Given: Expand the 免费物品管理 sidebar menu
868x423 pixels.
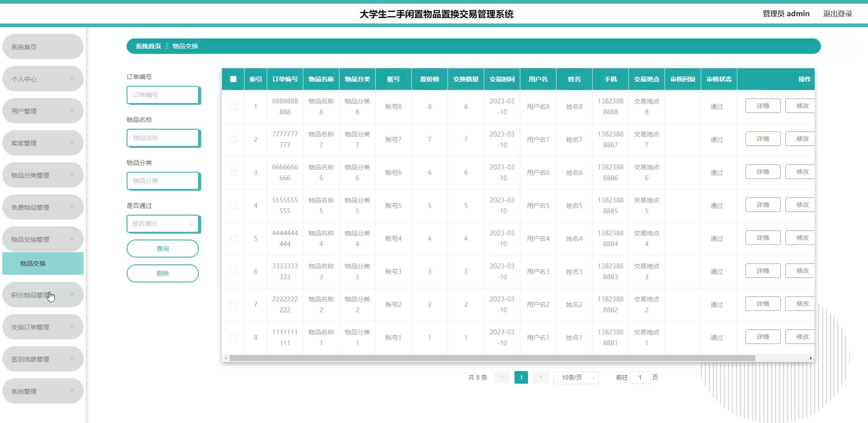Looking at the screenshot, I should (43, 207).
